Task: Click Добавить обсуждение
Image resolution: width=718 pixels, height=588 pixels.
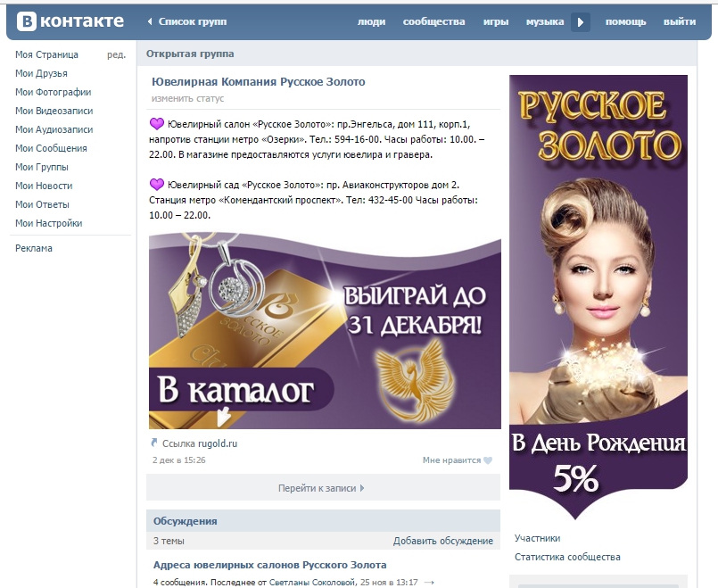Action: pos(442,541)
